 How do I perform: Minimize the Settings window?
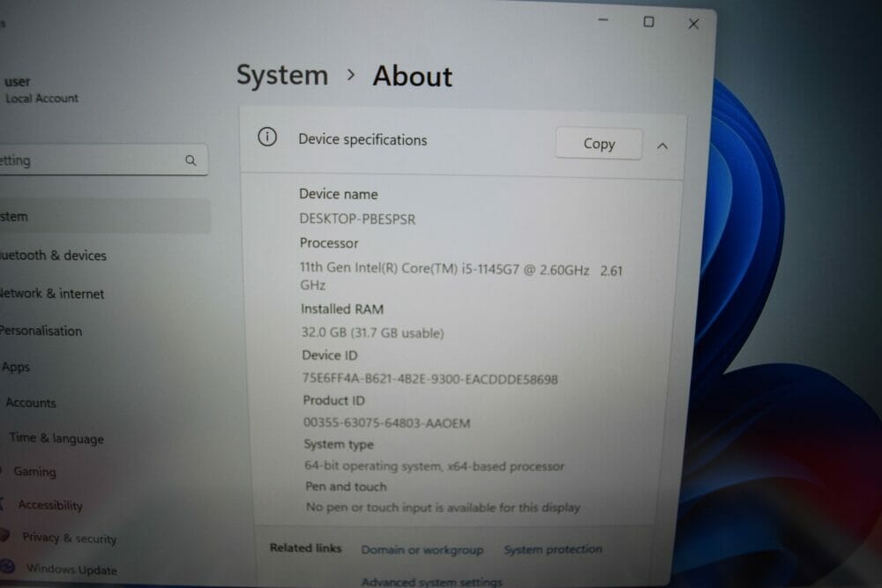[603, 20]
